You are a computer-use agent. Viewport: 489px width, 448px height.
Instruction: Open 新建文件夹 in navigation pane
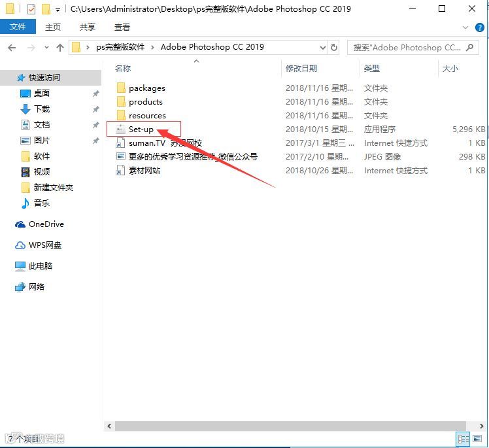click(54, 188)
